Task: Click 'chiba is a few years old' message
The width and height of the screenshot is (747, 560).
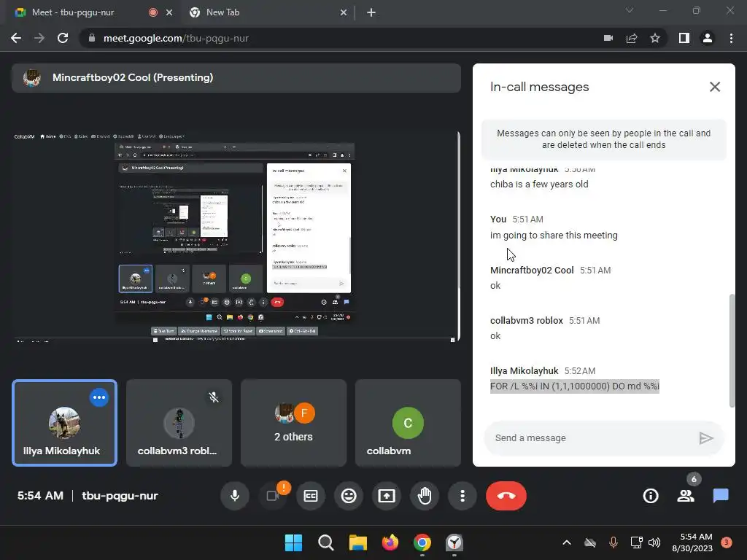Action: click(x=539, y=184)
